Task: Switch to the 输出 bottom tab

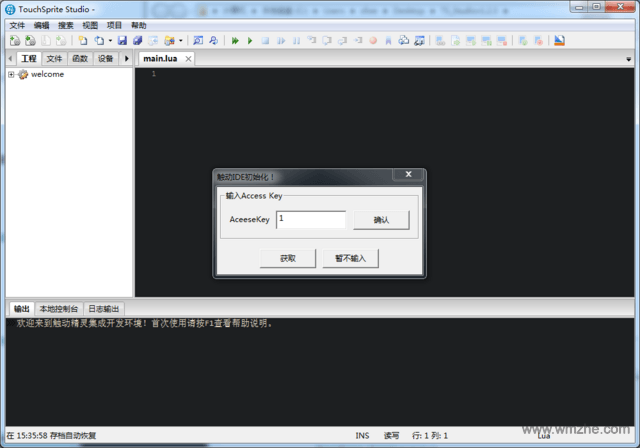Action: point(22,309)
